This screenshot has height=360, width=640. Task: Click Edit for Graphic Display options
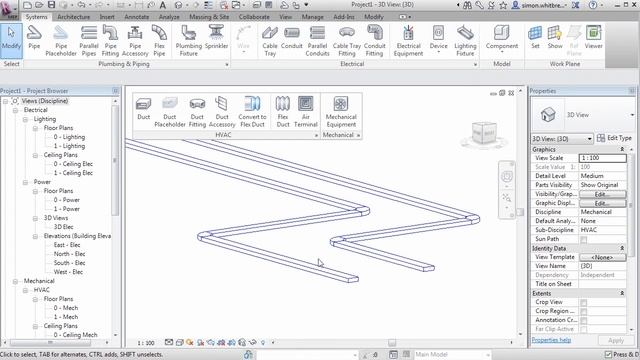pyautogui.click(x=602, y=203)
